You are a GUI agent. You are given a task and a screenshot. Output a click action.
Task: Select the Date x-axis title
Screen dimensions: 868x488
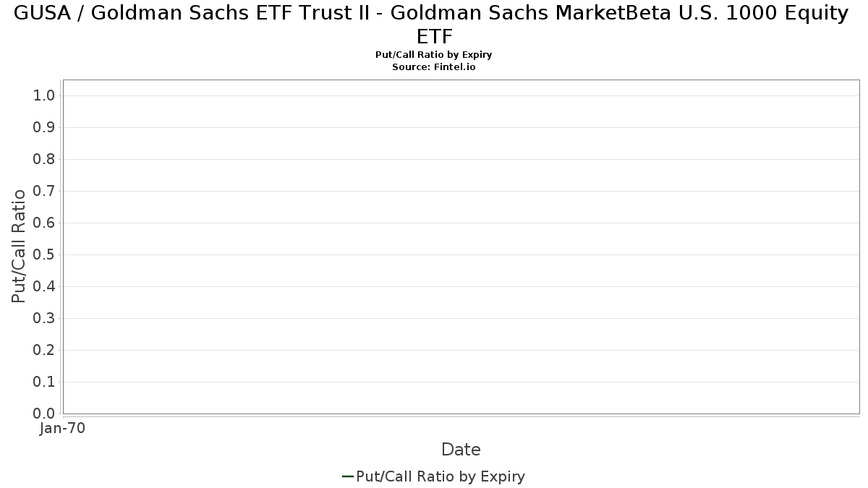click(461, 450)
